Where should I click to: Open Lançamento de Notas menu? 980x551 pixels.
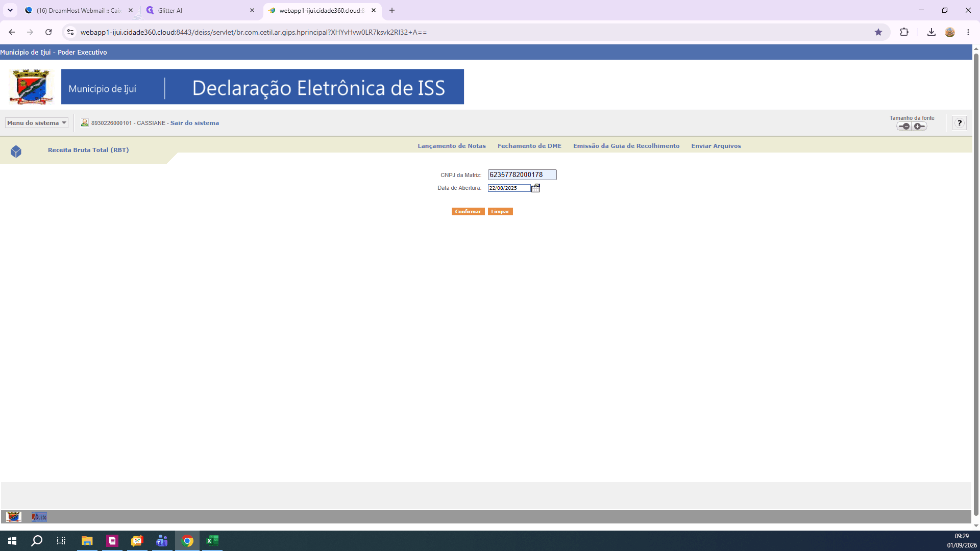pos(452,146)
